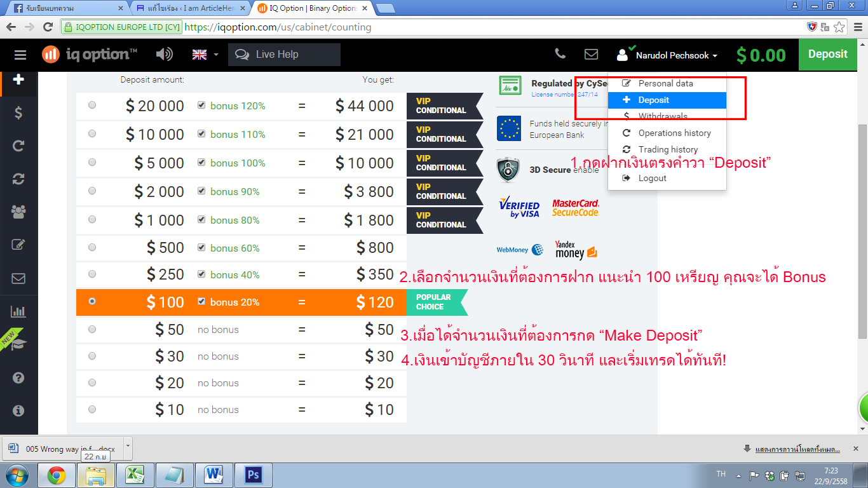The height and width of the screenshot is (488, 868).
Task: Select Personal data from account menu
Action: pos(667,83)
